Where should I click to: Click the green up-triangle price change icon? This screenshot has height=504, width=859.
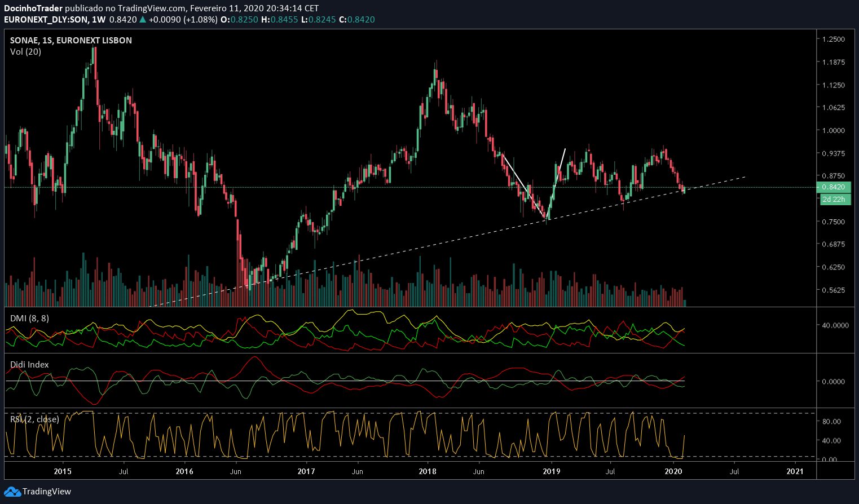(x=143, y=20)
